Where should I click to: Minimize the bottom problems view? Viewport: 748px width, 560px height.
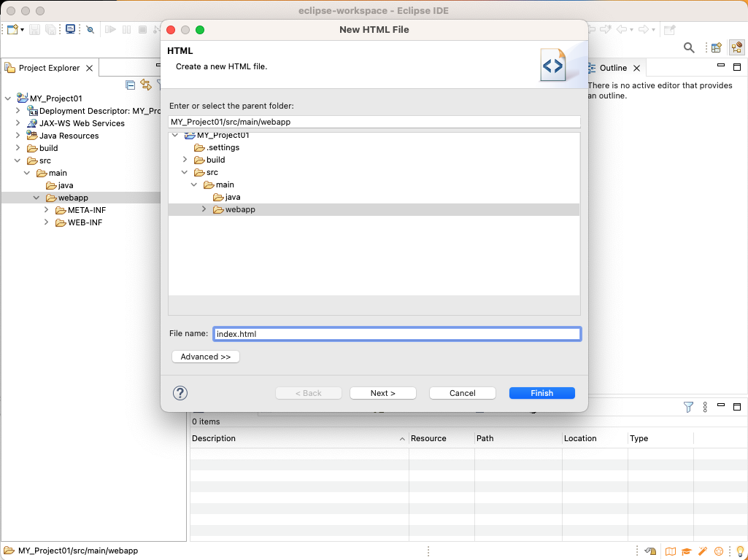tap(721, 405)
